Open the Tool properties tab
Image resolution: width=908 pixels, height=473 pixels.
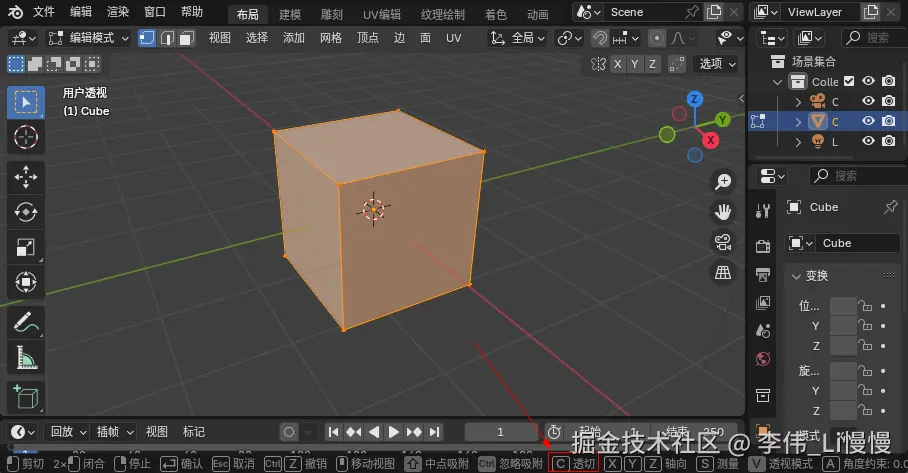click(x=763, y=211)
